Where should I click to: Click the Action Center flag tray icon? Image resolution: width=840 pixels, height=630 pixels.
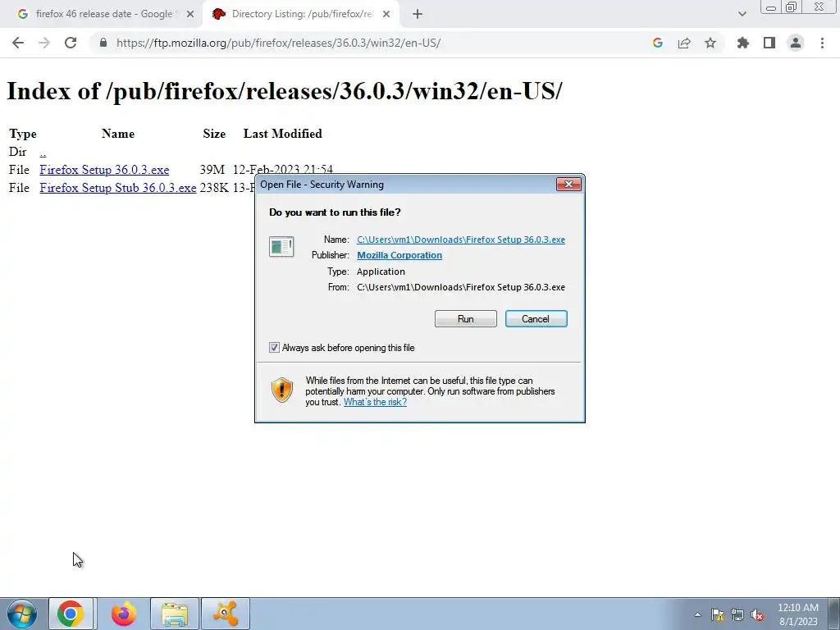coord(717,614)
